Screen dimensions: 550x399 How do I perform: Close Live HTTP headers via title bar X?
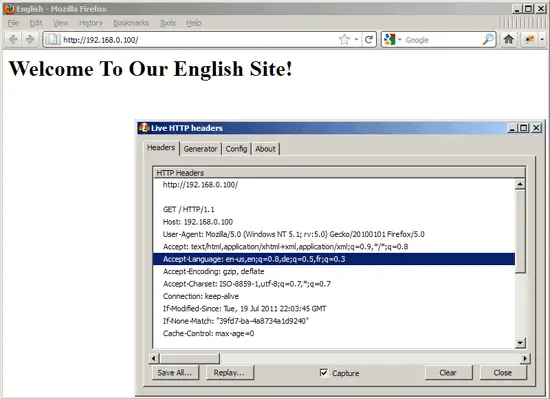click(536, 128)
